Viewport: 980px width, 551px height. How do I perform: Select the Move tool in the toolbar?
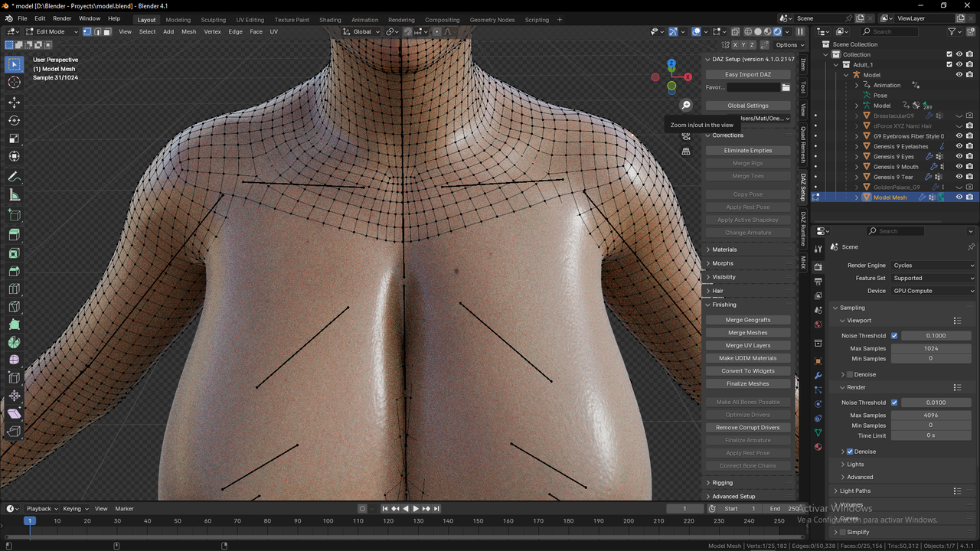point(15,102)
